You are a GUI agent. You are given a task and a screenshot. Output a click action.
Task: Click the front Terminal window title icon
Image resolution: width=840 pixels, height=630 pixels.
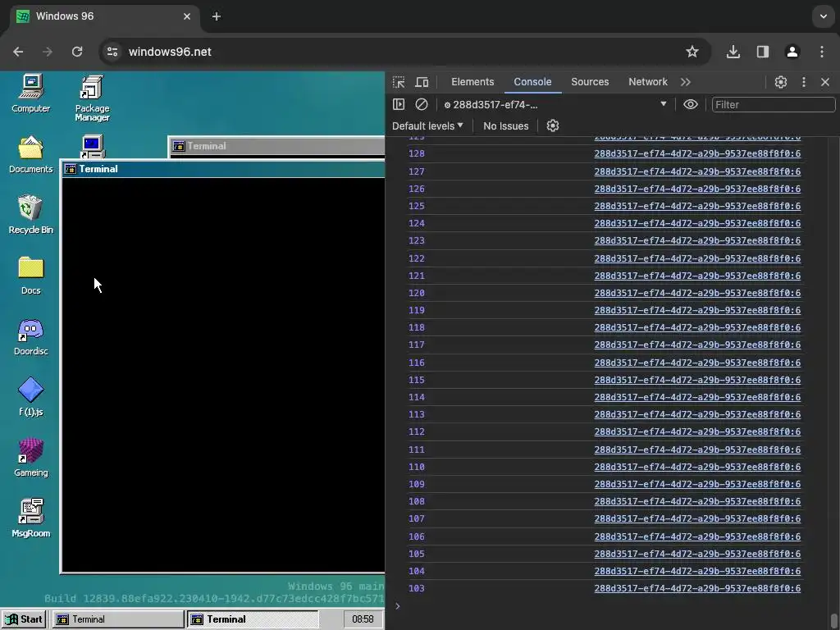coord(71,169)
